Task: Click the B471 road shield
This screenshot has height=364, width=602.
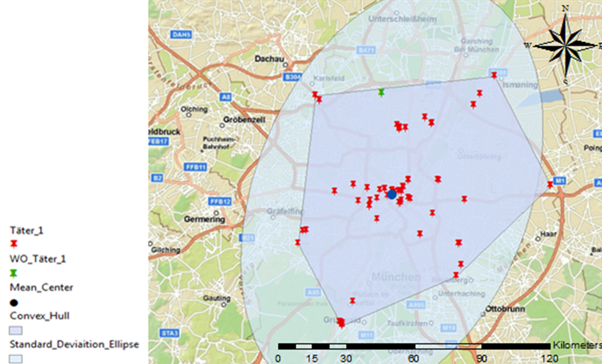Action: 366,49
